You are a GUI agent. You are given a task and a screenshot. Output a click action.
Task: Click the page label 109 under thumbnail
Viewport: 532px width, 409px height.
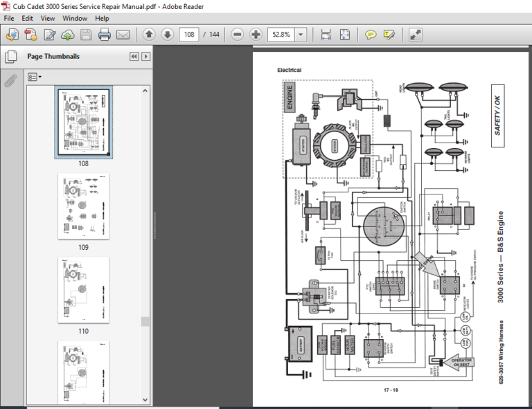(83, 247)
